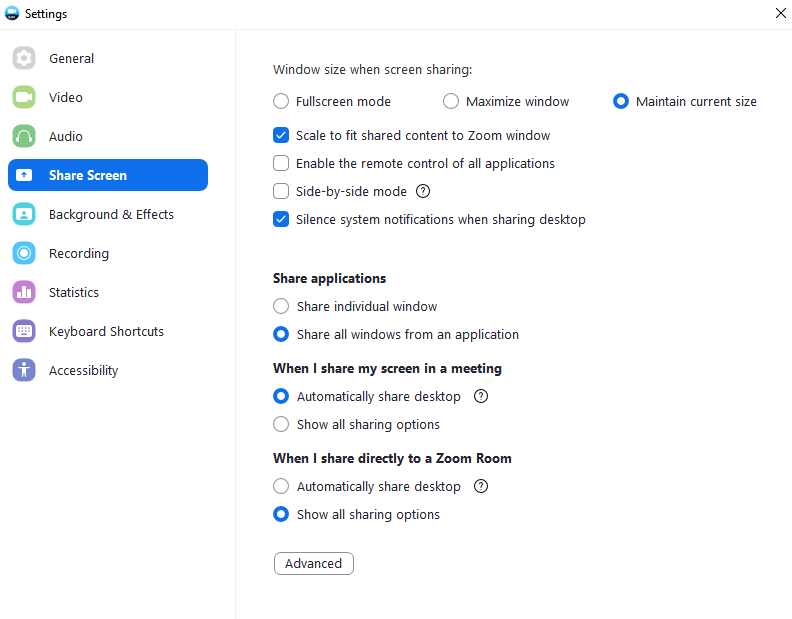Click the Background & Effects icon
The image size is (792, 619).
[24, 214]
